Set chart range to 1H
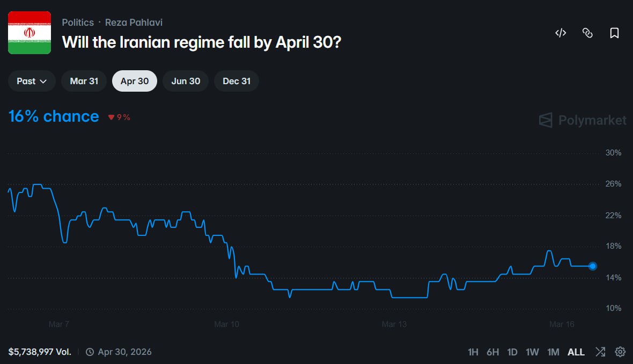 tap(473, 352)
